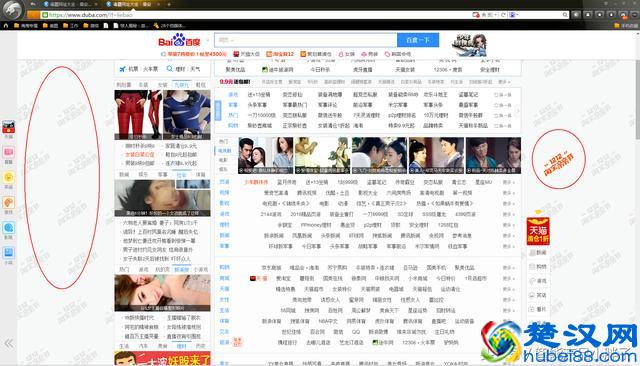The height and width of the screenshot is (366, 640).
Task: Click the vertical page scrollbar thumb
Action: click(637, 100)
